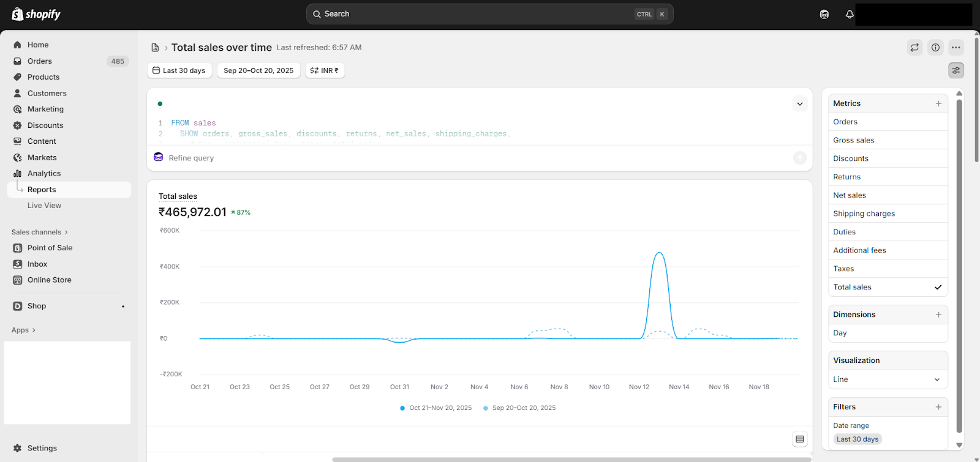Toggle the Returns metric

click(x=888, y=177)
